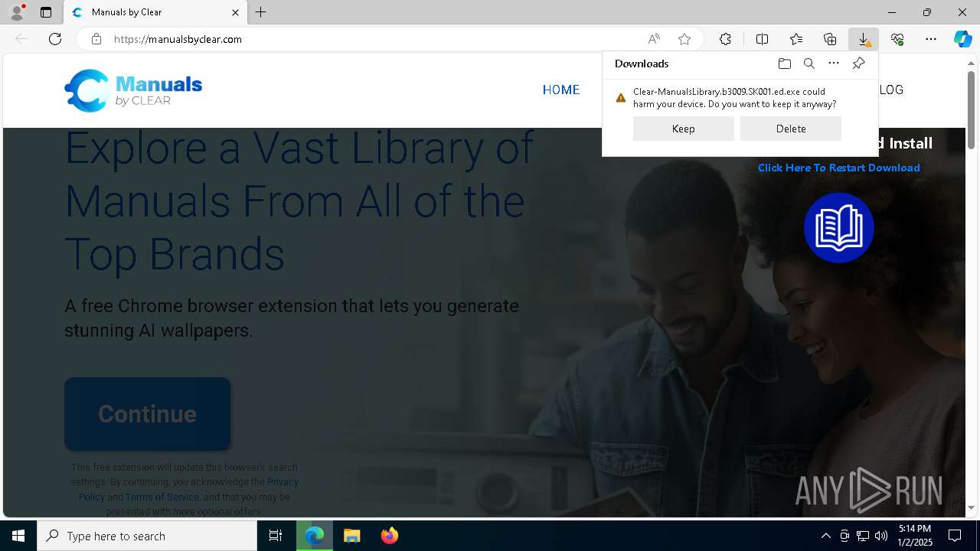Screen dimensions: 980x551
Task: Click the download warning triangle icon
Action: (621, 98)
